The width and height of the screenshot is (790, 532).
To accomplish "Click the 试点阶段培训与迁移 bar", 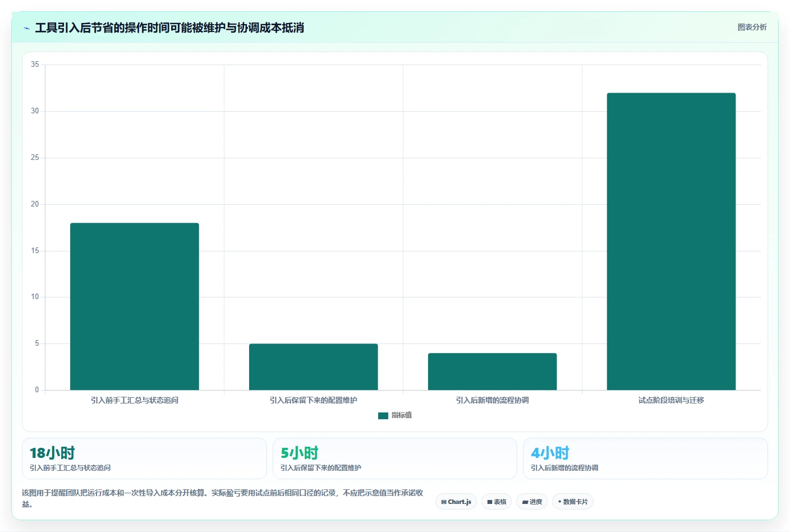I will pos(671,241).
